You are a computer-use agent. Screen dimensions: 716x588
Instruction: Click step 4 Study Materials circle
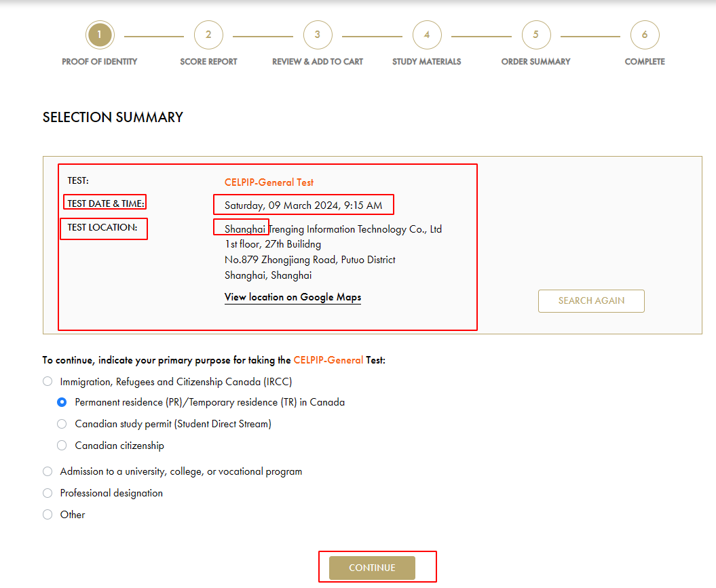pyautogui.click(x=426, y=35)
